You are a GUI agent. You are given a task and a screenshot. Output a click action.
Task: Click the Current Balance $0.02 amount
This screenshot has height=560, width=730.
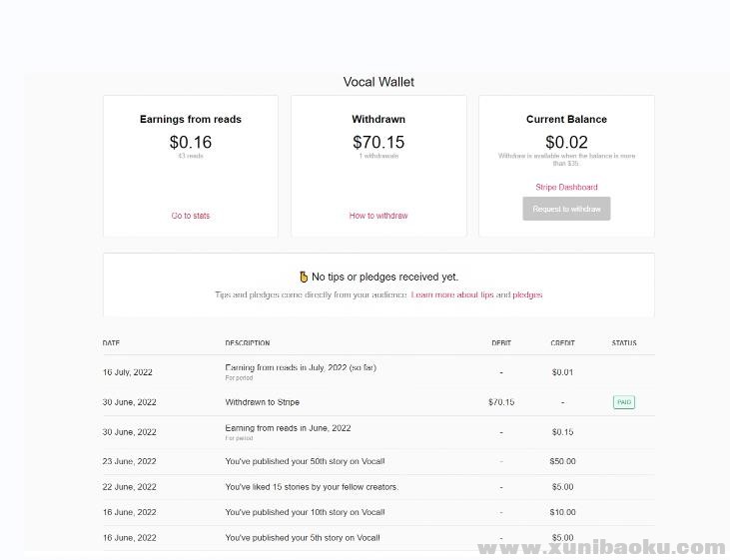point(566,143)
